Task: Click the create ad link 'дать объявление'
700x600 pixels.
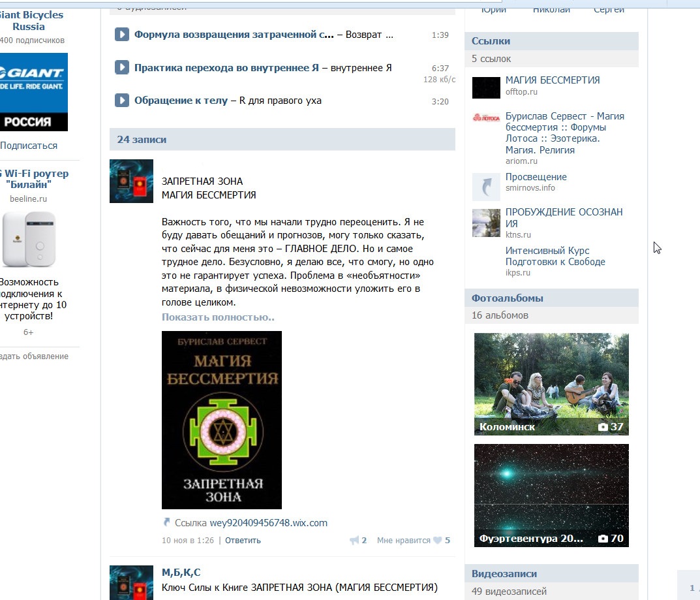Action: 34,356
